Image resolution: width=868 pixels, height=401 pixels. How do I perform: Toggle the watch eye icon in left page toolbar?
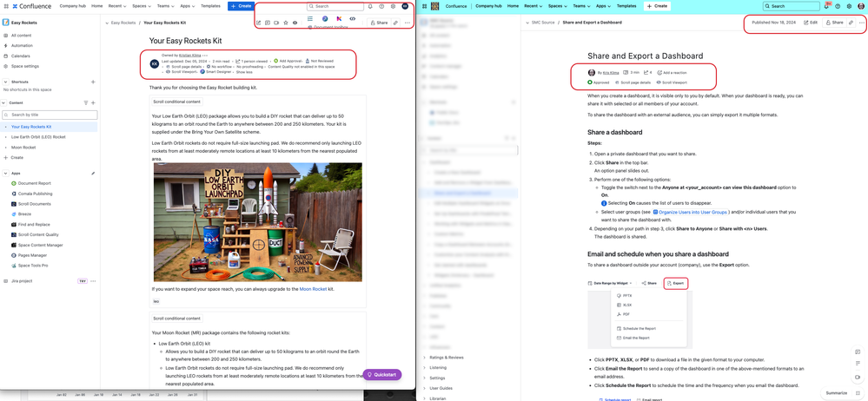(295, 23)
